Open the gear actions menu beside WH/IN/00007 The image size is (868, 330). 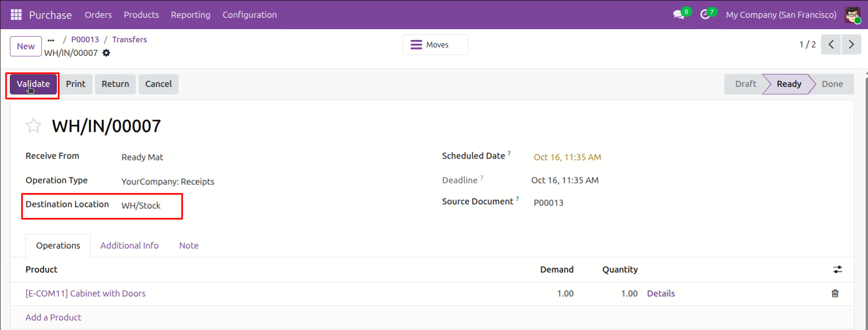coord(107,53)
